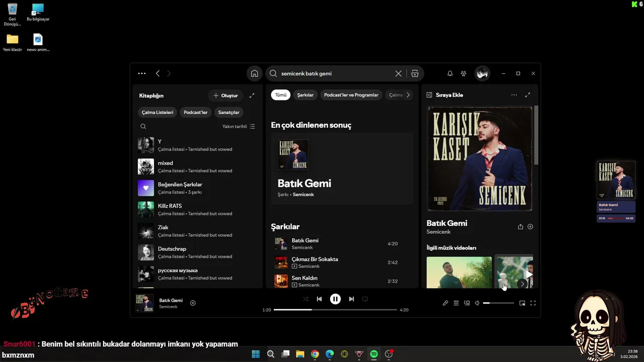Open the Ziak playlist

pyautogui.click(x=199, y=231)
